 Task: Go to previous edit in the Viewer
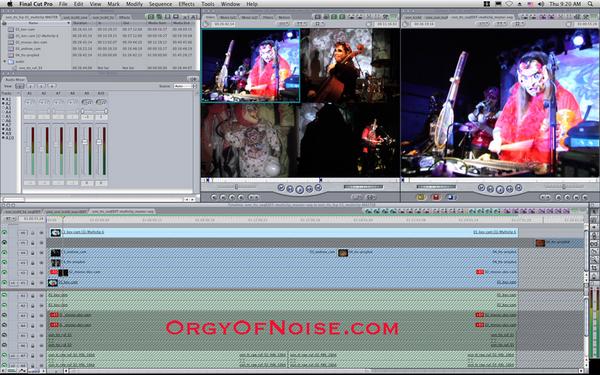[281, 188]
